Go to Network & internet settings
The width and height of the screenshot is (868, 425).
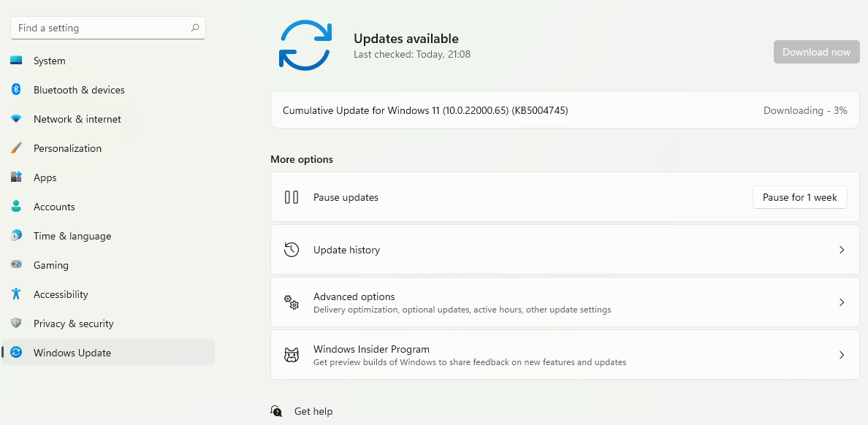108,119
